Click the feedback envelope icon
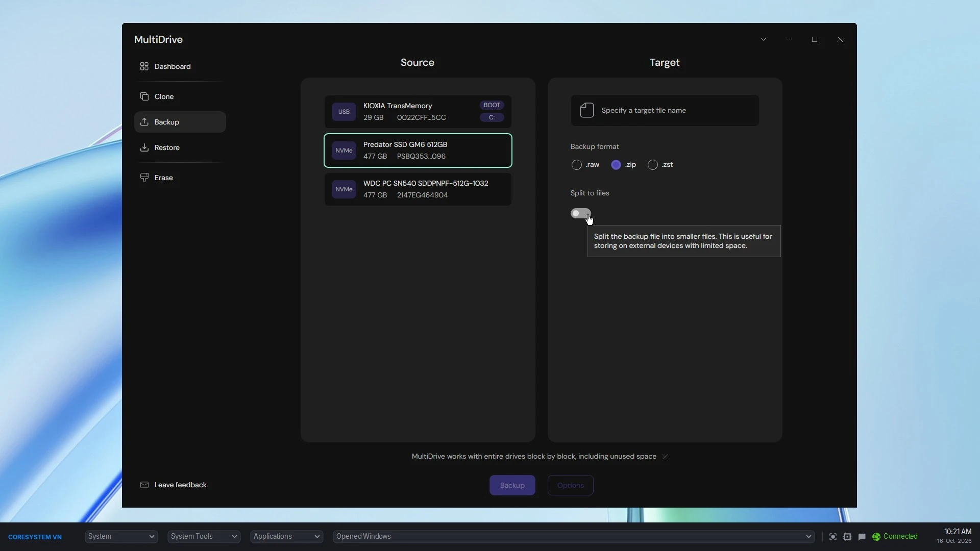The height and width of the screenshot is (551, 980). click(x=144, y=485)
